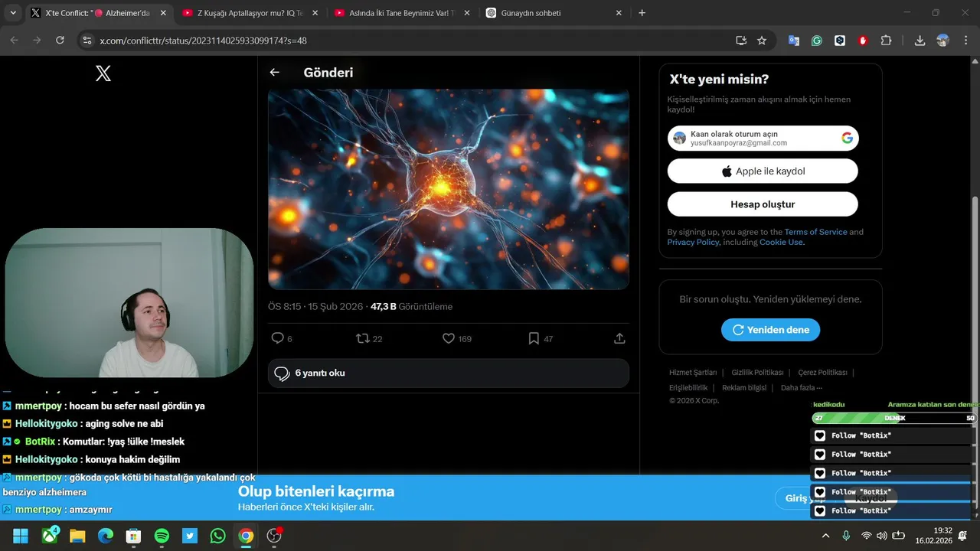Click the neuron image in the post
This screenshot has height=551, width=980.
tap(449, 189)
